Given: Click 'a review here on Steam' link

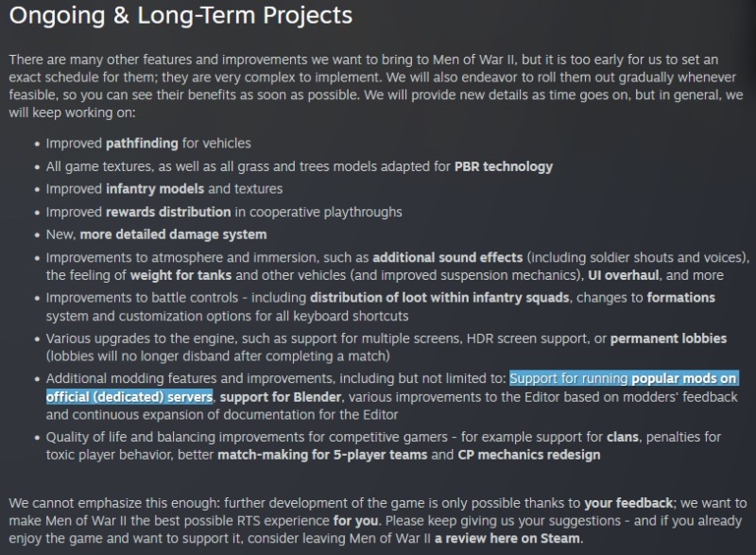Looking at the screenshot, I should (x=507, y=538).
